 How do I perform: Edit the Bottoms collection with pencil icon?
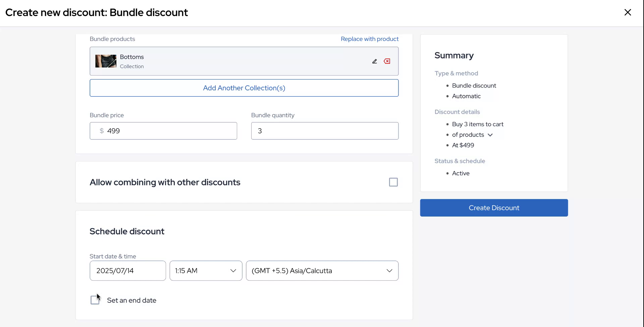click(x=374, y=61)
